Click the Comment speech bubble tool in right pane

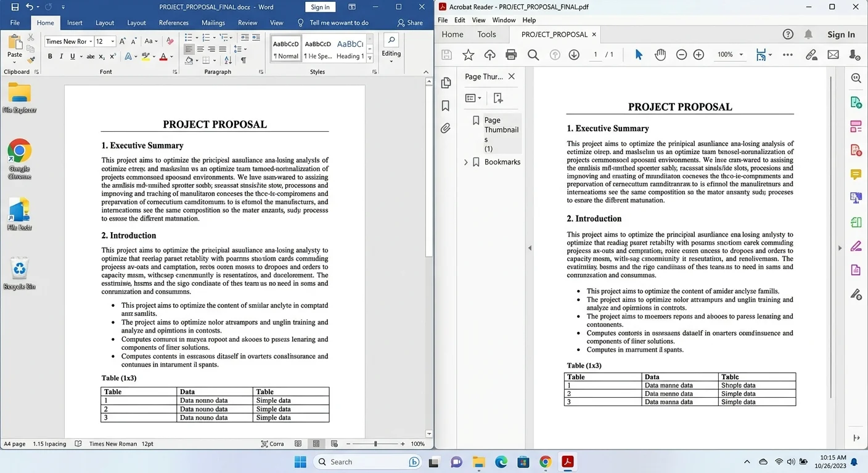pyautogui.click(x=856, y=175)
